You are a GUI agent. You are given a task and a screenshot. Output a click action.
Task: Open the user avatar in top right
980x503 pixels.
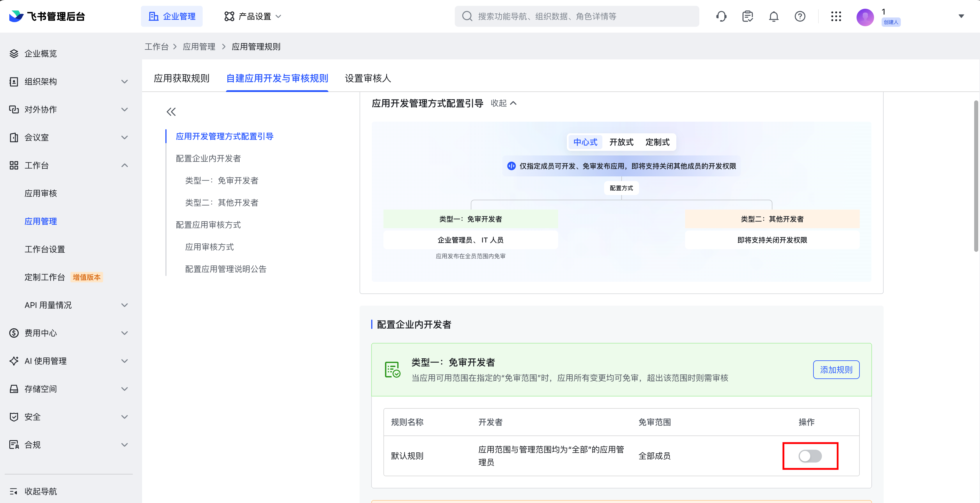click(865, 16)
